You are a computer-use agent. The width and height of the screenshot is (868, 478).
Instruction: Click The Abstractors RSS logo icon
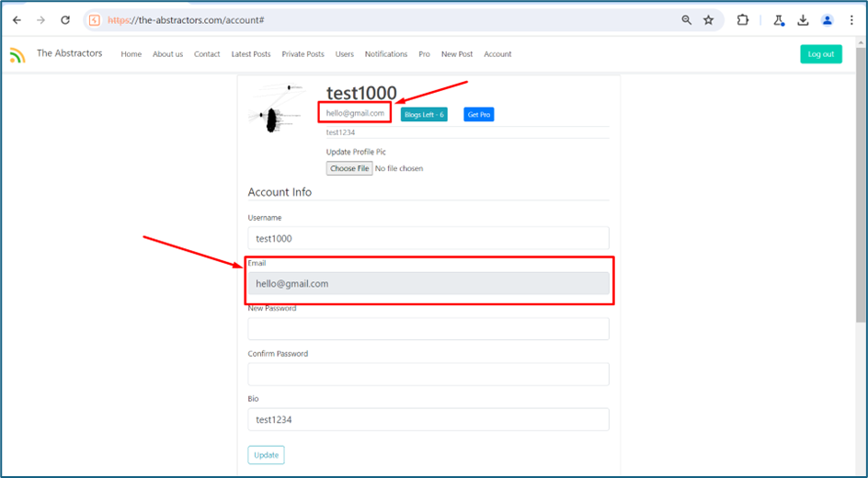pyautogui.click(x=17, y=55)
